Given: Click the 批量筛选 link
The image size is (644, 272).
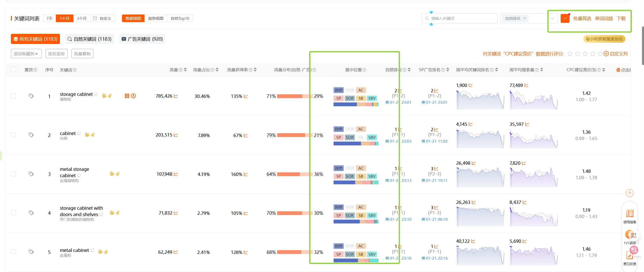Looking at the screenshot, I should point(582,19).
